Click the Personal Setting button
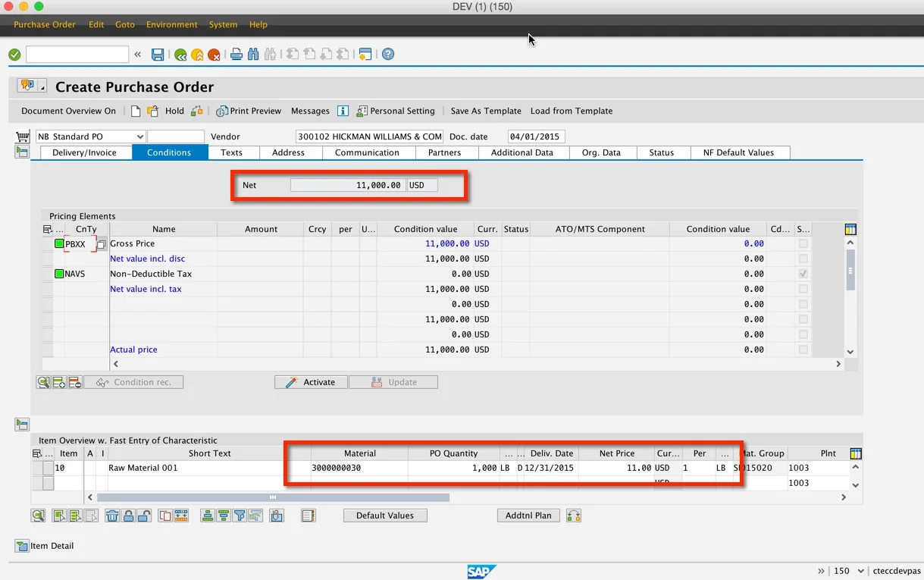 point(396,111)
